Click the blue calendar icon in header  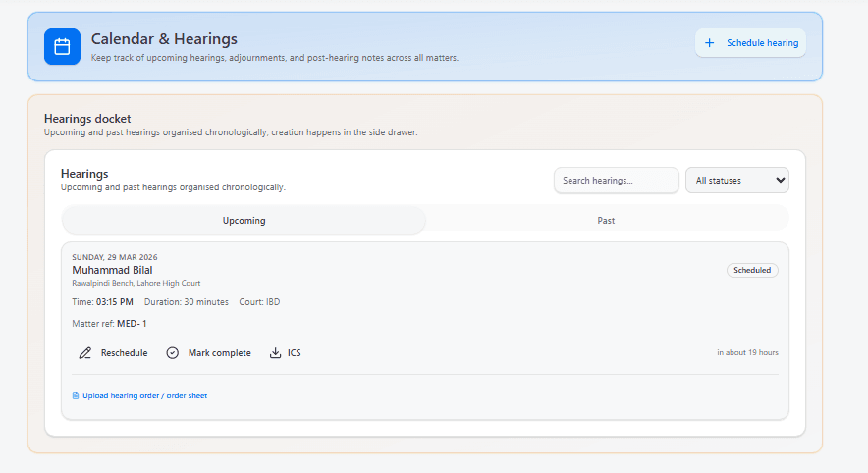click(62, 46)
